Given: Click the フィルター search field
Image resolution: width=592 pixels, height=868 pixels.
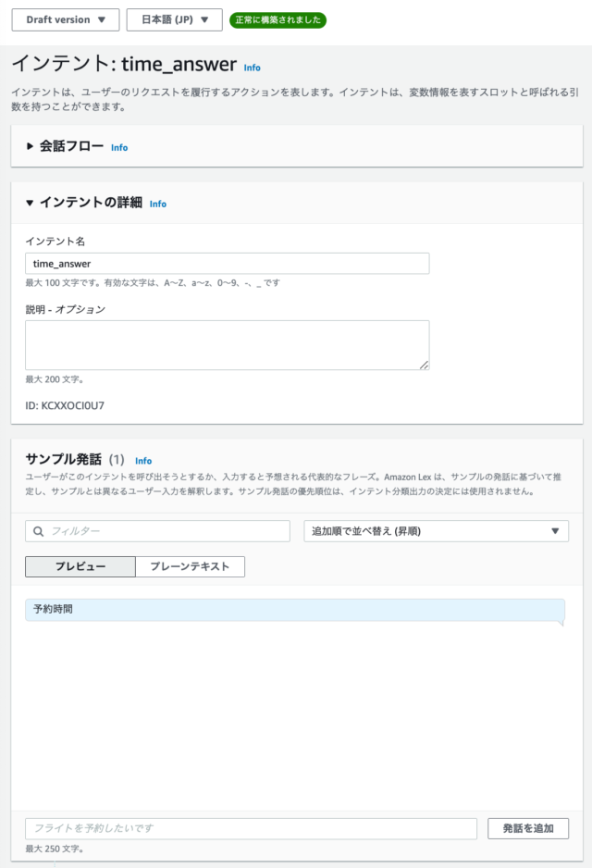Looking at the screenshot, I should tap(157, 531).
